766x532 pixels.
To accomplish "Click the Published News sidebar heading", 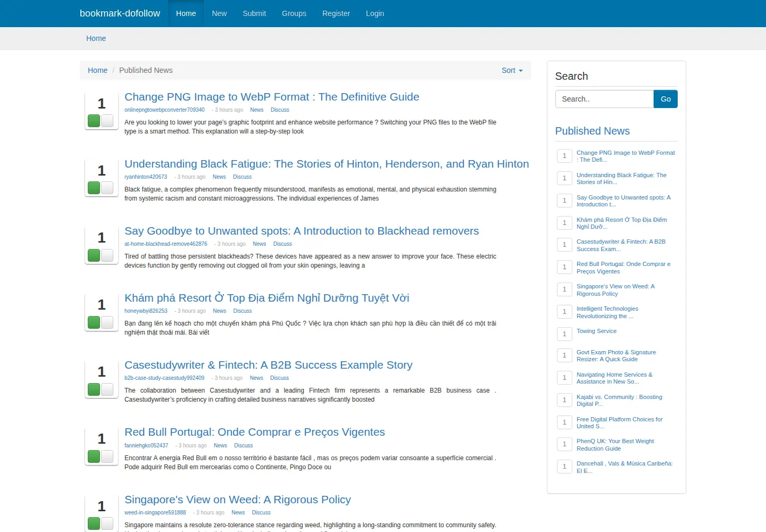I will point(592,131).
